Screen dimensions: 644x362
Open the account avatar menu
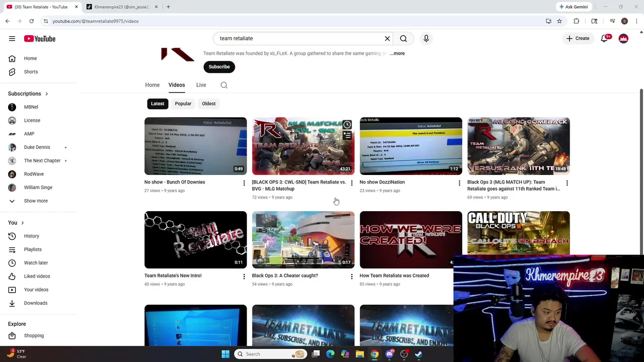click(623, 39)
